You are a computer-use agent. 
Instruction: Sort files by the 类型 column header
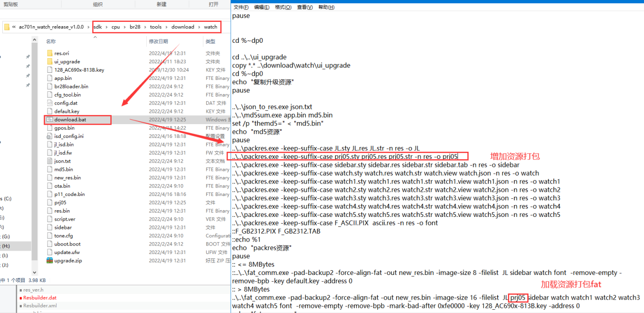(x=210, y=41)
